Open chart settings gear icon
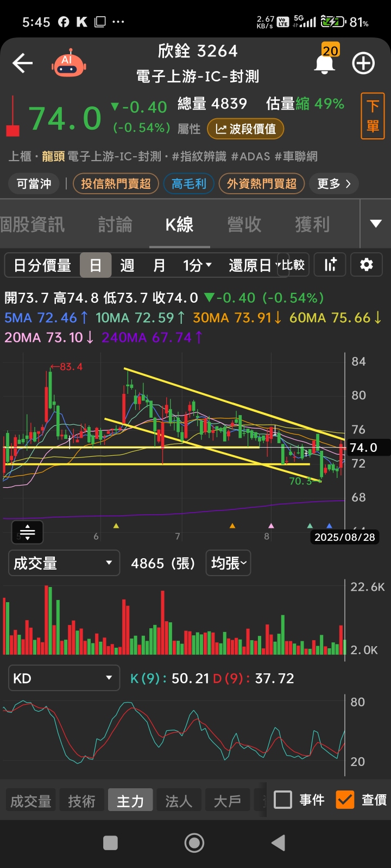391x868 pixels. tap(367, 265)
